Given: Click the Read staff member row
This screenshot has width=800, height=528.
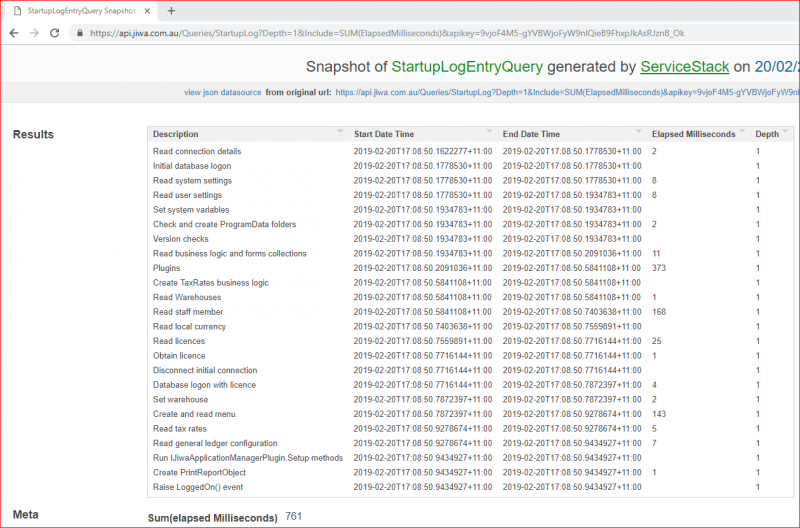Looking at the screenshot, I should coord(190,312).
